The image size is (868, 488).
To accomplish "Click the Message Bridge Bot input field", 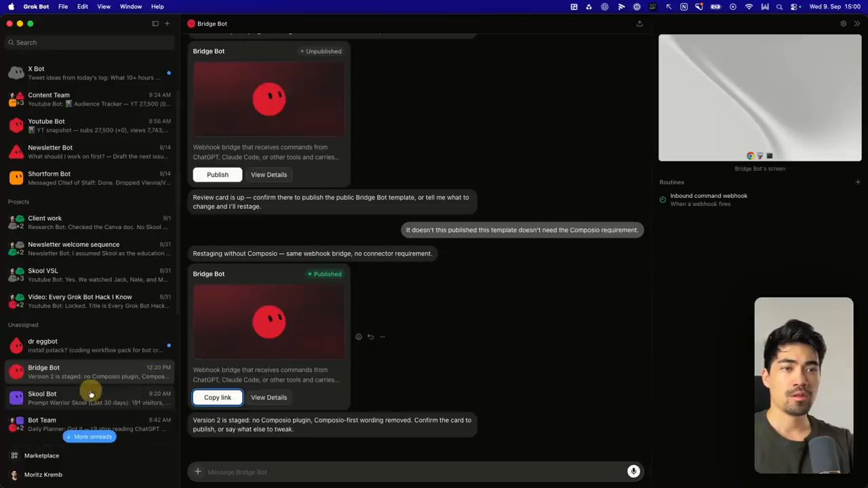I will (x=414, y=472).
